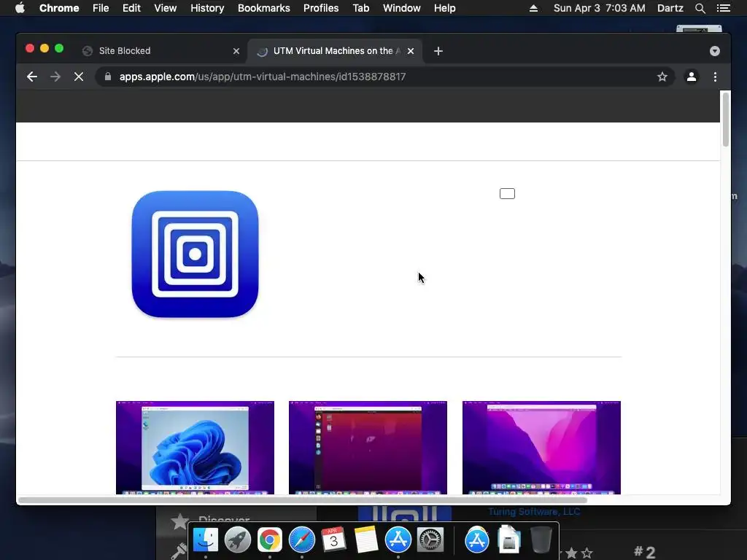This screenshot has height=560, width=747.
Task: Launch Safari from the dock
Action: click(301, 540)
